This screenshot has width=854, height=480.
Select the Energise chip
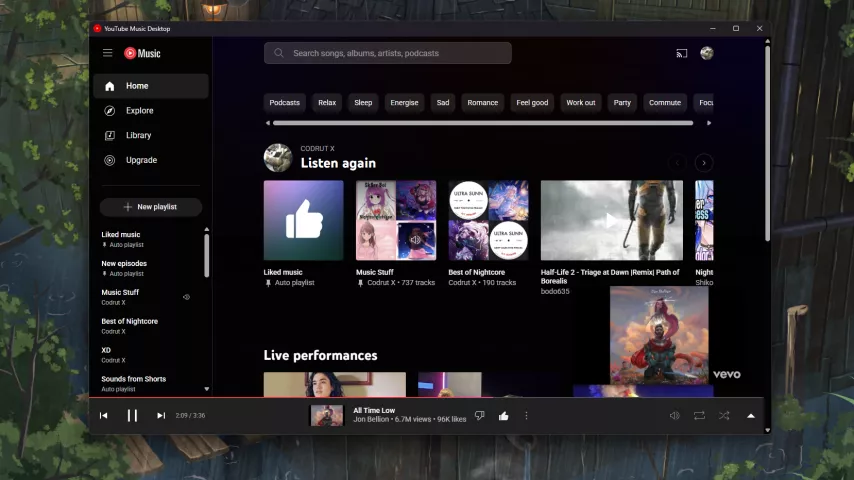pos(404,102)
